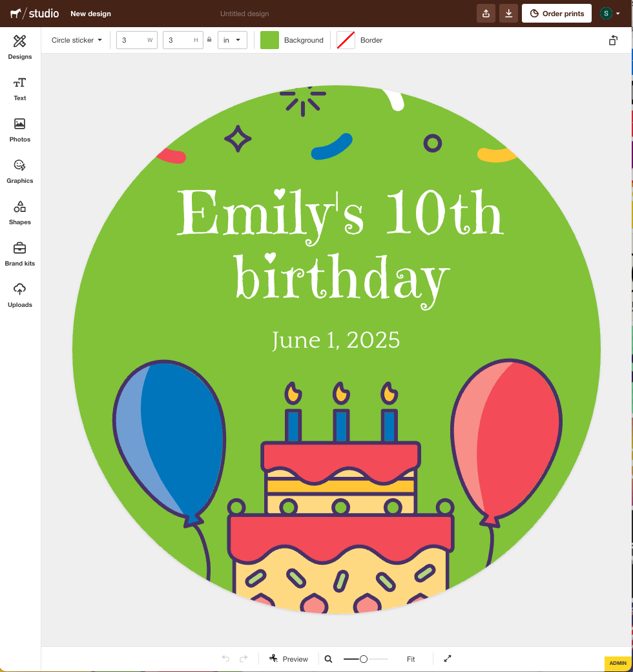The image size is (633, 672).
Task: Open the Circle sticker type dropdown
Action: (76, 39)
